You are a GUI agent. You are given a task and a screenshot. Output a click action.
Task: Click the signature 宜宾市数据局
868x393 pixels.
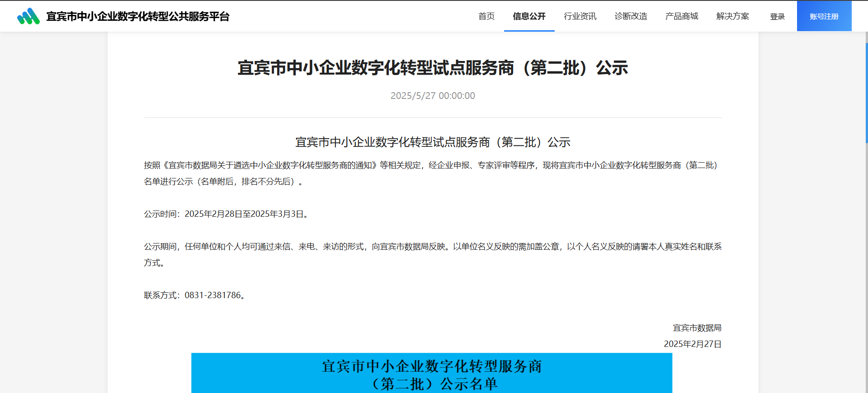[x=697, y=328]
